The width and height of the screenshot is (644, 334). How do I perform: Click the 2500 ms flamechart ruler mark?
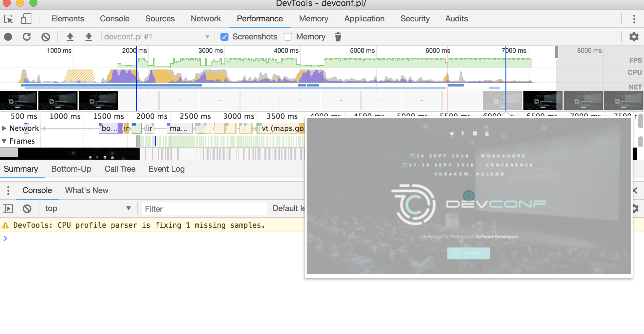coord(195,116)
